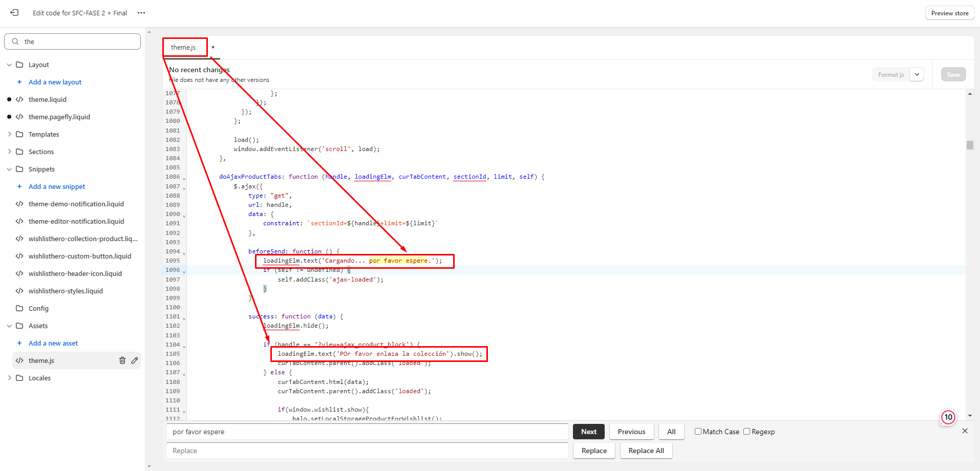Viewport: 980px width, 471px height.
Task: Close the find and replace bar
Action: tap(965, 431)
